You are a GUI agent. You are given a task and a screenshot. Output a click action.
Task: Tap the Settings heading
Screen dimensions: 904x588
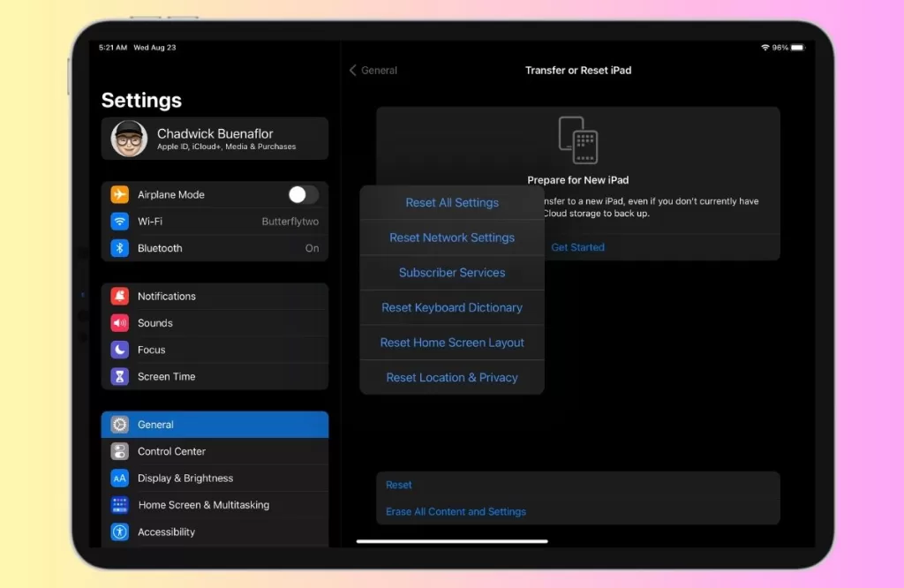141,101
